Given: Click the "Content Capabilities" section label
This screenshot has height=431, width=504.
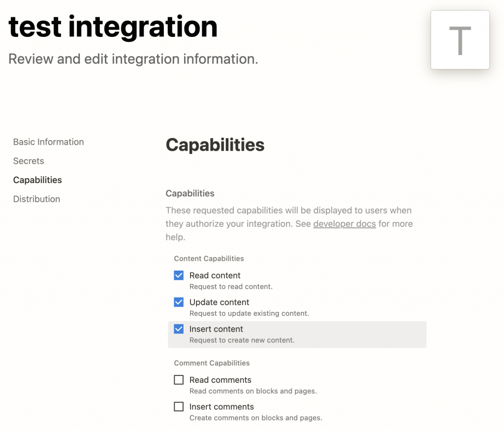Looking at the screenshot, I should coord(209,258).
